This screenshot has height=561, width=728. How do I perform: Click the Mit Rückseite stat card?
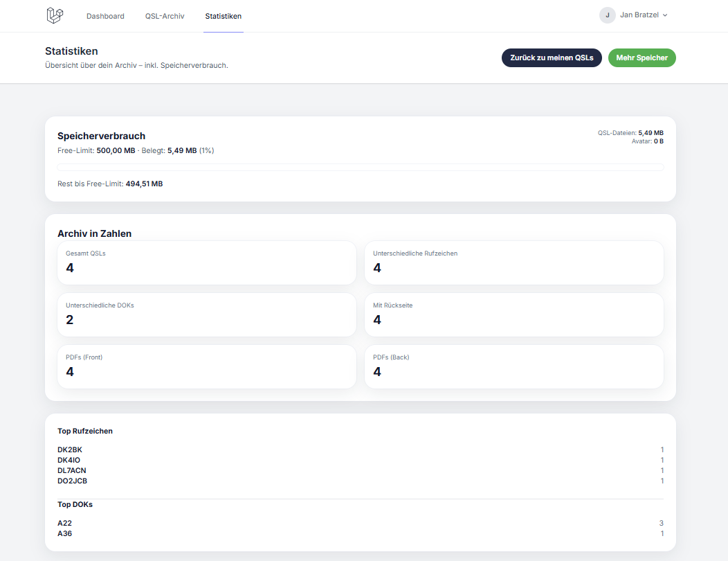(x=513, y=314)
